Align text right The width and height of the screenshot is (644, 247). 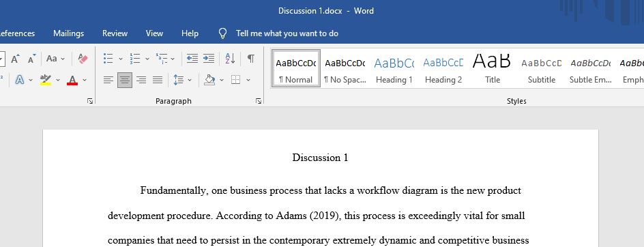pos(141,80)
